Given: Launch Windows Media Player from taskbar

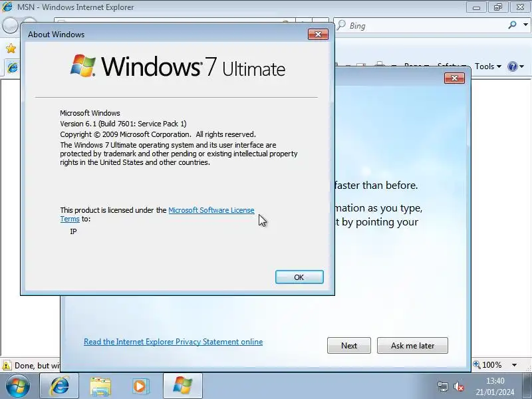Looking at the screenshot, I should click(140, 386).
